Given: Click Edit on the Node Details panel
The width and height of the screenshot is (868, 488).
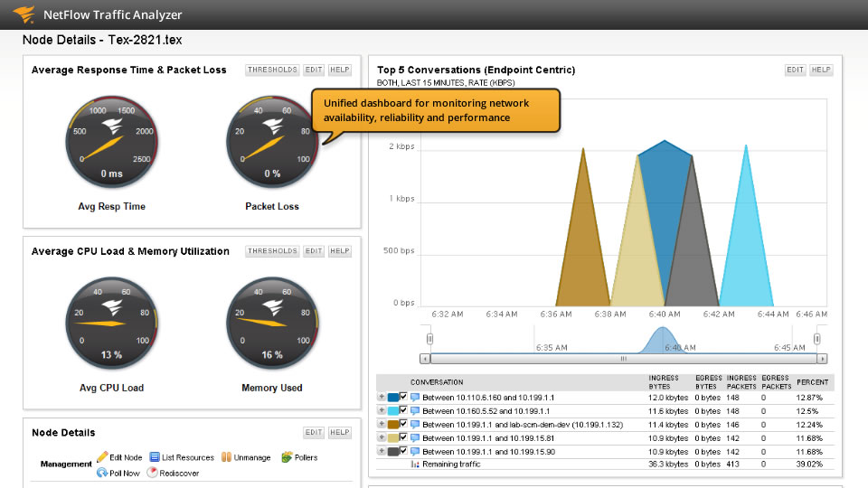Looking at the screenshot, I should (x=314, y=433).
